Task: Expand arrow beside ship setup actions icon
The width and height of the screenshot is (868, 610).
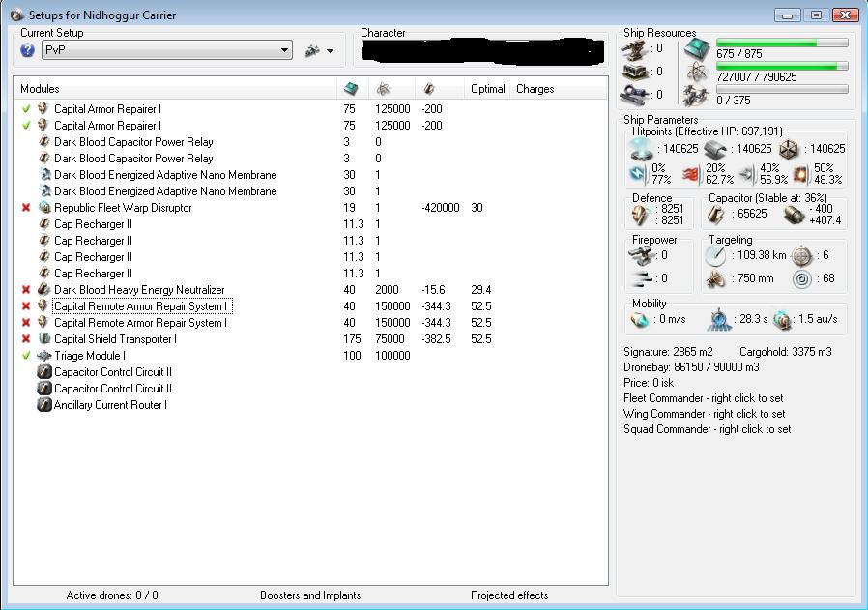Action: 331,51
